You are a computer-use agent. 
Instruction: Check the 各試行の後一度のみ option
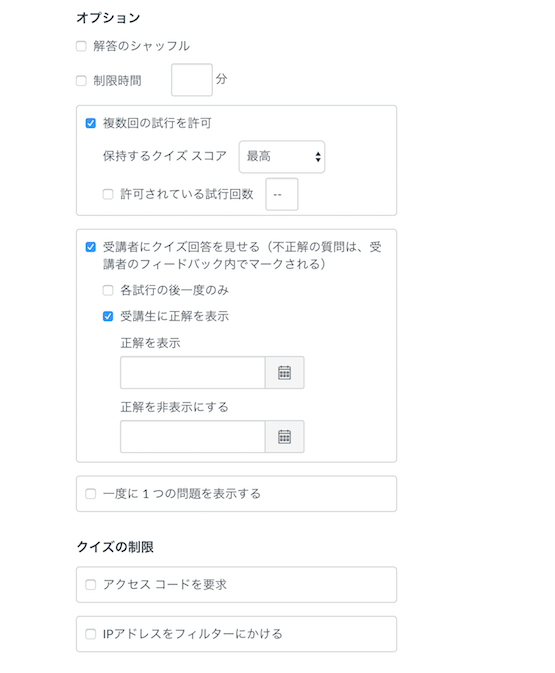point(108,291)
